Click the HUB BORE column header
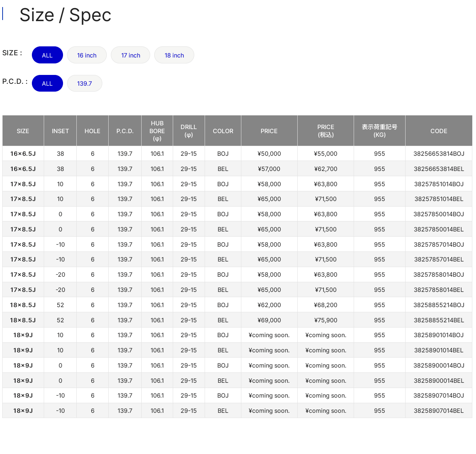 tap(157, 131)
